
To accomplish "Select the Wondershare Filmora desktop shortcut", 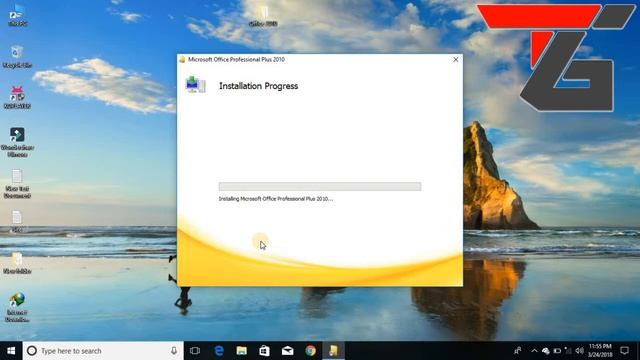I will [x=17, y=142].
